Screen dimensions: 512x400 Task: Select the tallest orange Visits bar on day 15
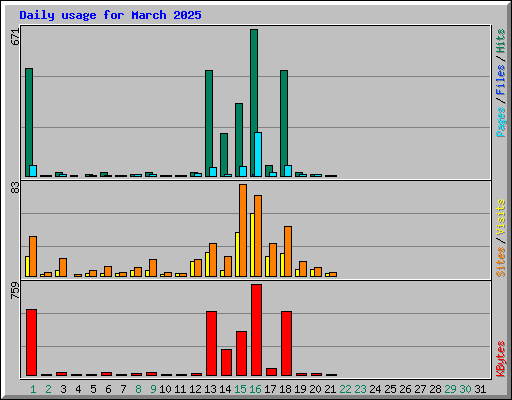click(243, 230)
